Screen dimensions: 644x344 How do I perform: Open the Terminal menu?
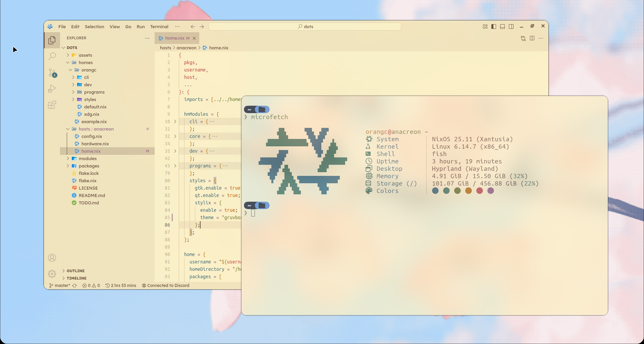159,27
